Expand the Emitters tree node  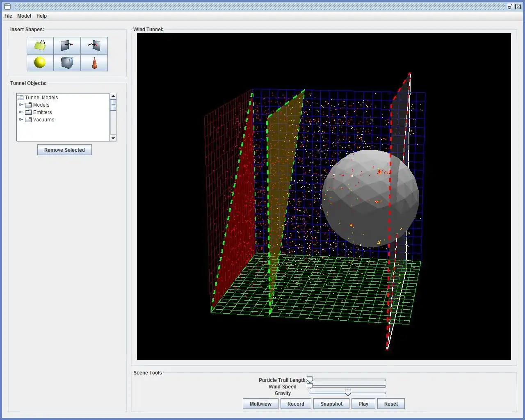[21, 112]
